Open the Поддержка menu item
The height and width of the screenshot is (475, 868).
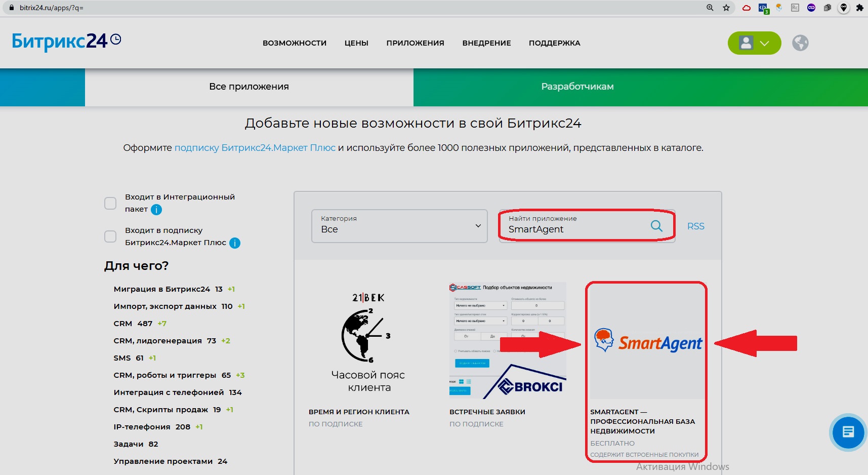tap(555, 43)
